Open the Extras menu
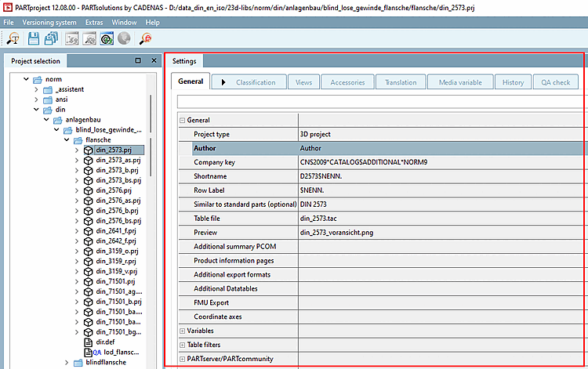This screenshot has height=369, width=588. tap(93, 23)
